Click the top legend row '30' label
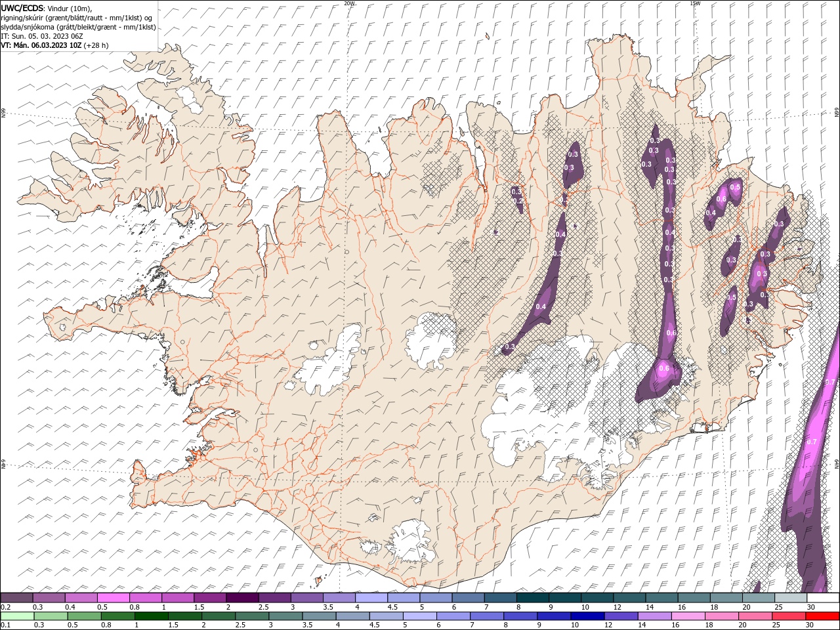This screenshot has width=840, height=630. click(x=811, y=607)
